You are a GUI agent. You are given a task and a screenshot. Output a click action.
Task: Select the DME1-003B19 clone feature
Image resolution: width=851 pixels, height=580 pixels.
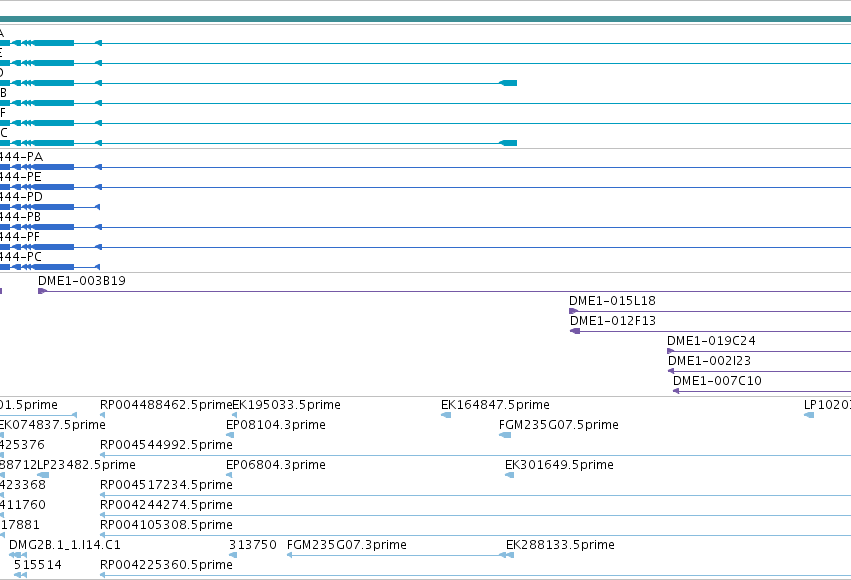click(x=444, y=291)
